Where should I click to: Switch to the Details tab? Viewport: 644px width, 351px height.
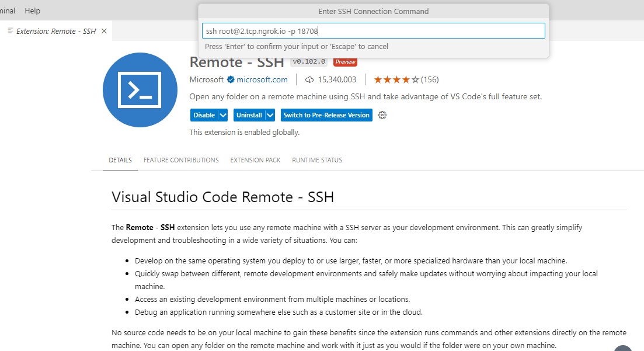coord(120,160)
